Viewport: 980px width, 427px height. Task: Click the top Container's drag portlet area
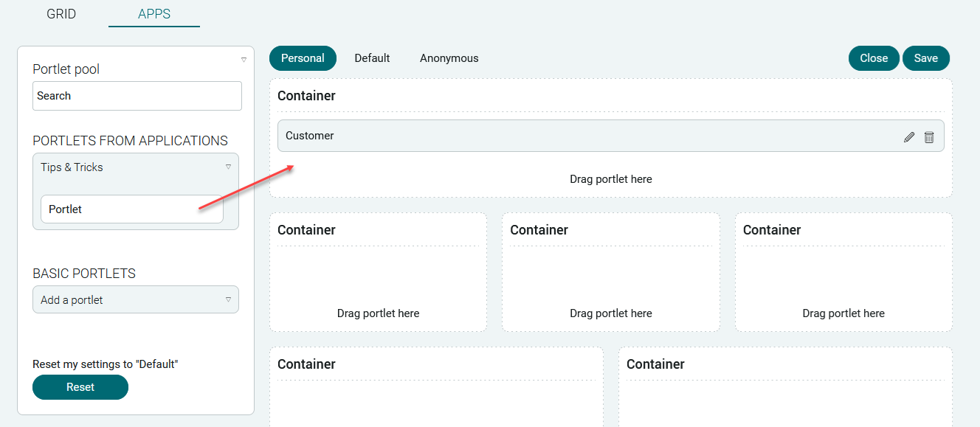(611, 179)
